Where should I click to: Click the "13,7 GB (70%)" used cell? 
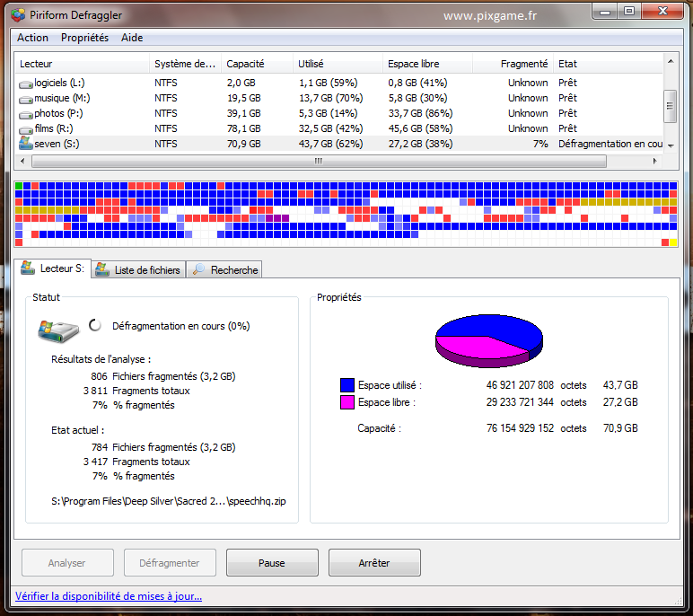(x=330, y=98)
